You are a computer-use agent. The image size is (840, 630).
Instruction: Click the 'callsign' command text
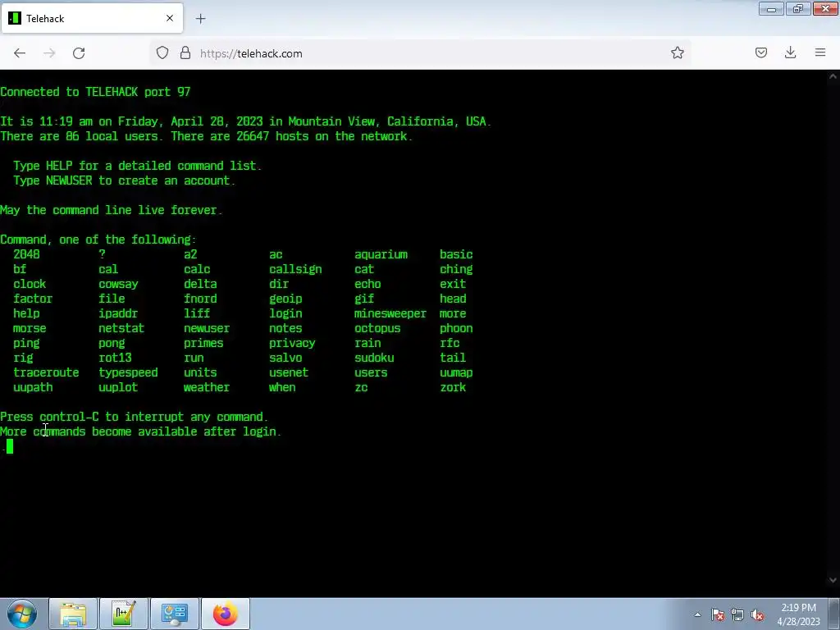pos(295,269)
